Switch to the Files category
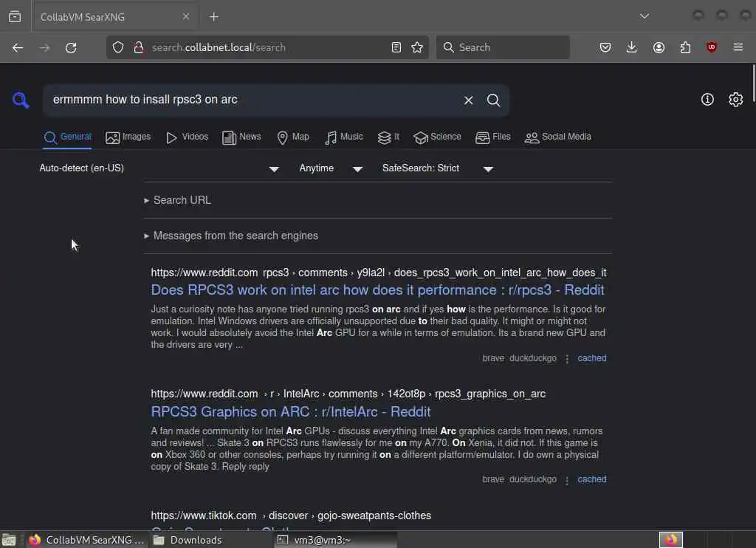 [x=492, y=137]
